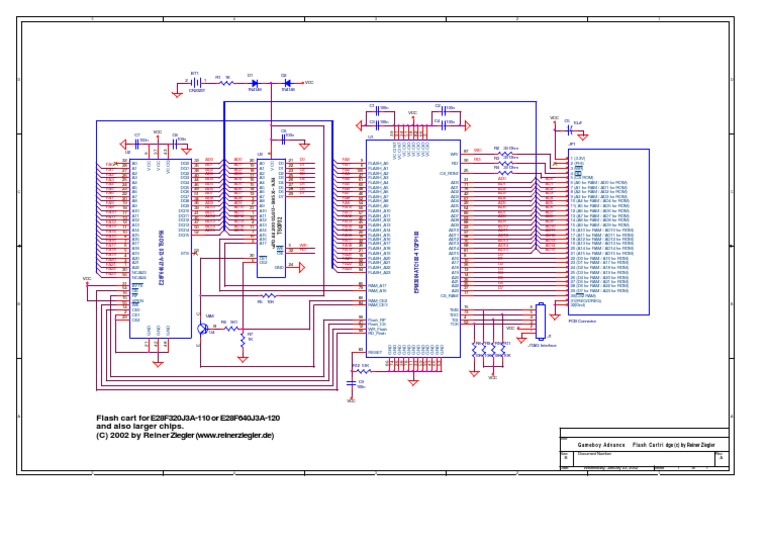Click the GND arrow at SRAM pin 24

[301, 267]
